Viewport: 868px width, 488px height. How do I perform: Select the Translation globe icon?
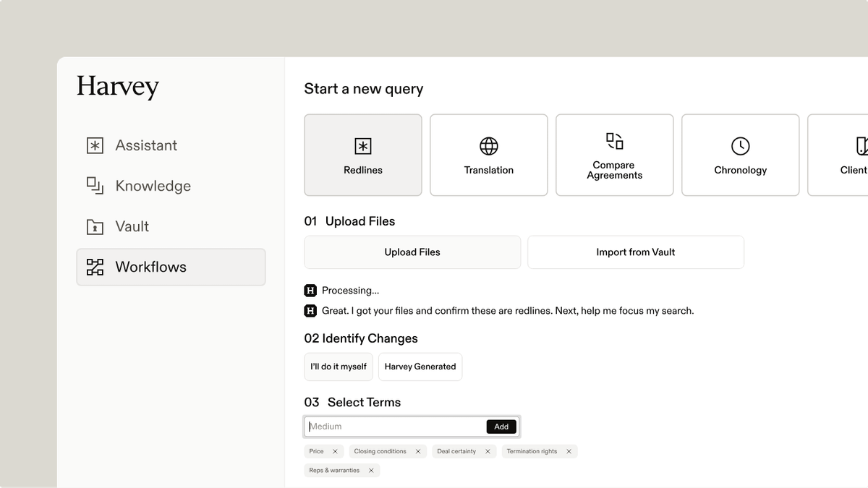[489, 146]
